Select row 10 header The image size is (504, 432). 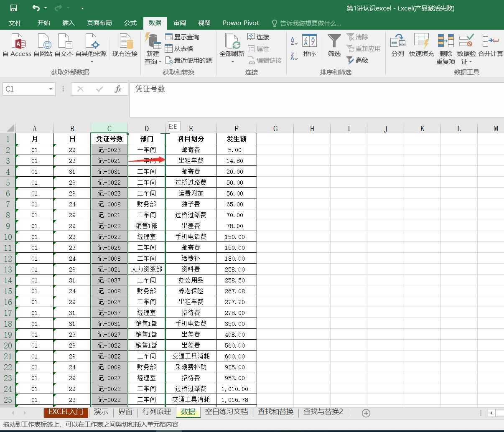click(x=8, y=237)
